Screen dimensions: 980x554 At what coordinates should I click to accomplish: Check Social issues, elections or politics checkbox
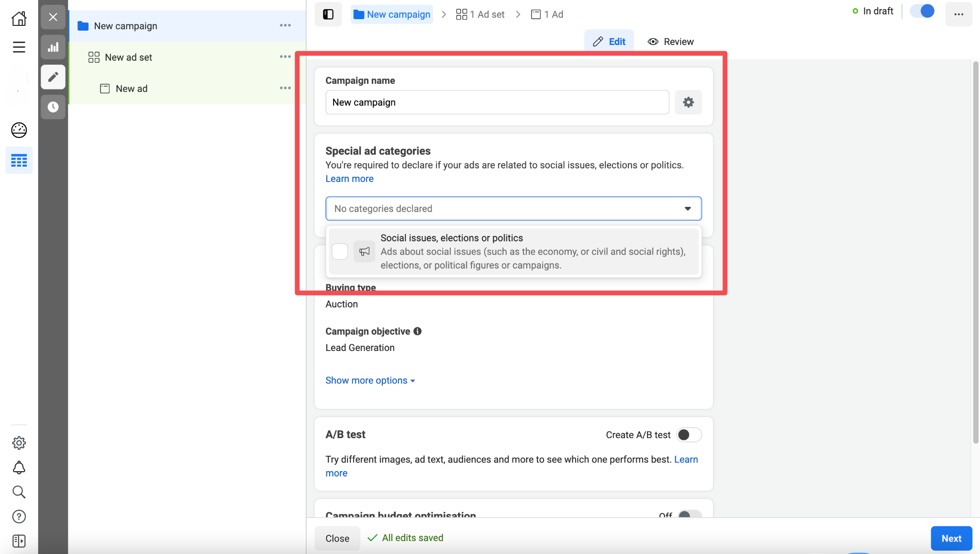point(340,251)
